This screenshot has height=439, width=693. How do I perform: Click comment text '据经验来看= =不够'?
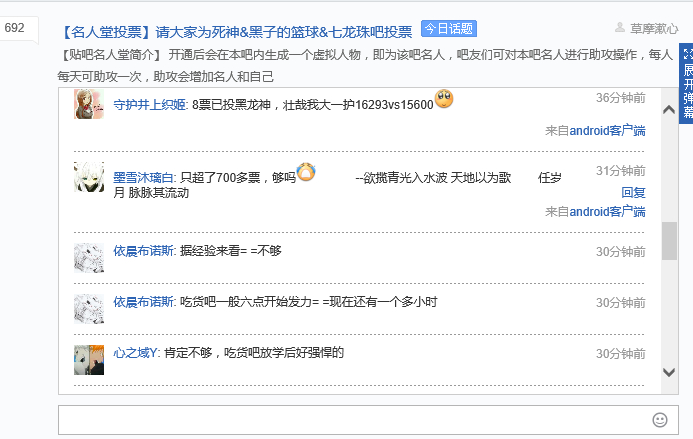[x=231, y=251]
